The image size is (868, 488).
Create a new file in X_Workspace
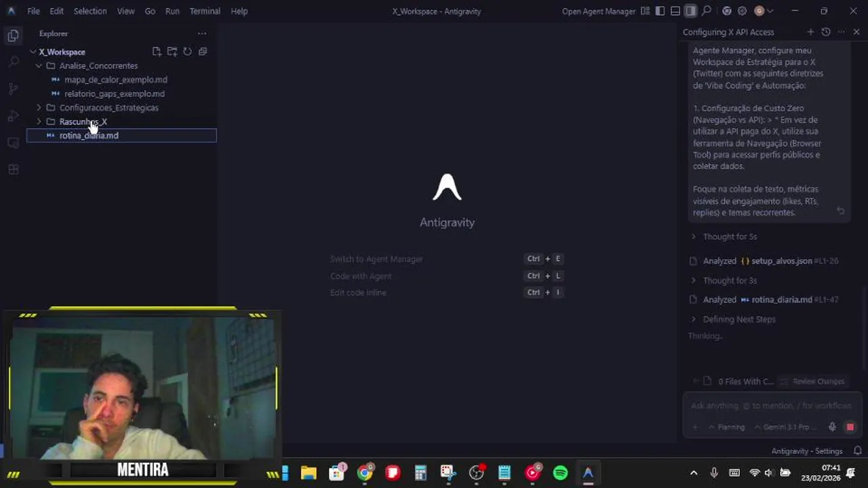point(157,52)
